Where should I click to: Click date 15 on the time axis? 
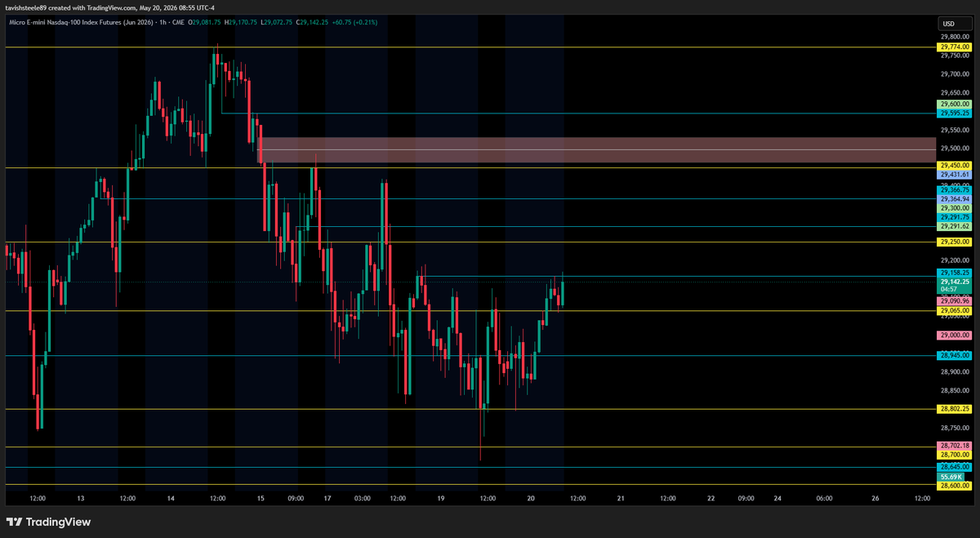[261, 498]
